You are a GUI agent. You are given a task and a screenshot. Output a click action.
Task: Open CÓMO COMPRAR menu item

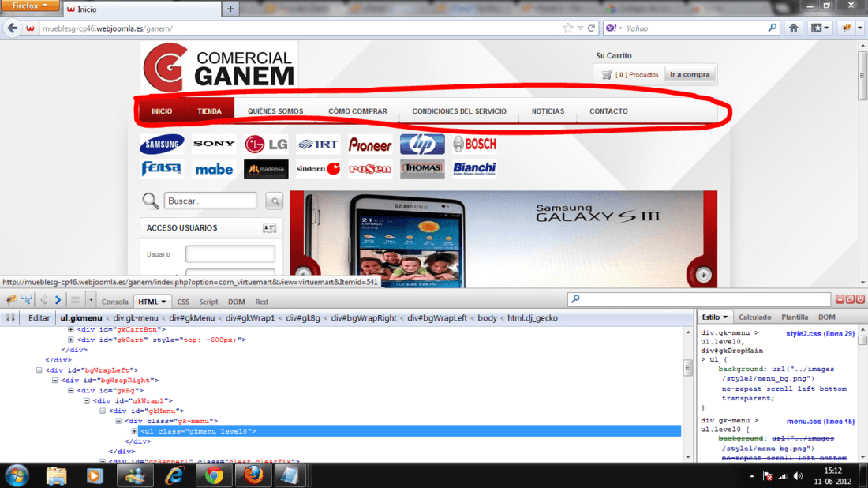357,111
